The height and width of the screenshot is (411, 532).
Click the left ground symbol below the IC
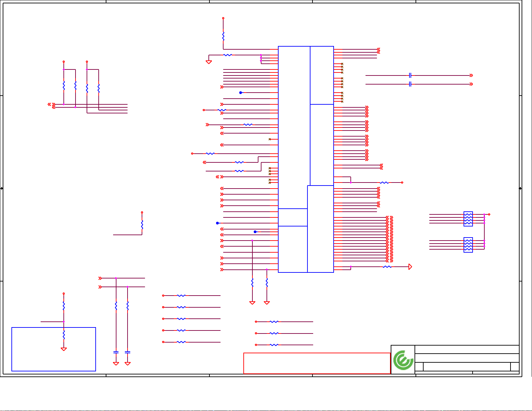(x=252, y=303)
